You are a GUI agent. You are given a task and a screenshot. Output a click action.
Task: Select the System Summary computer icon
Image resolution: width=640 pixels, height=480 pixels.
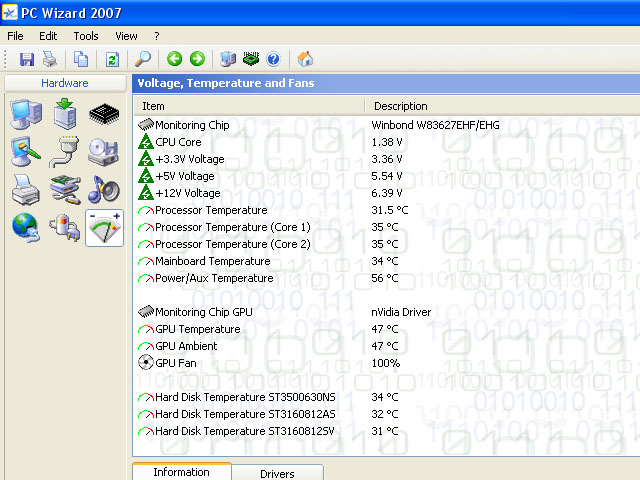click(26, 114)
